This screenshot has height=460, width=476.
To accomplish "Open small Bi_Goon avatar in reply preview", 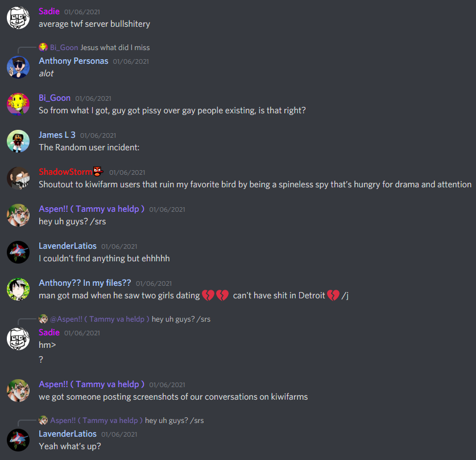I will point(43,47).
